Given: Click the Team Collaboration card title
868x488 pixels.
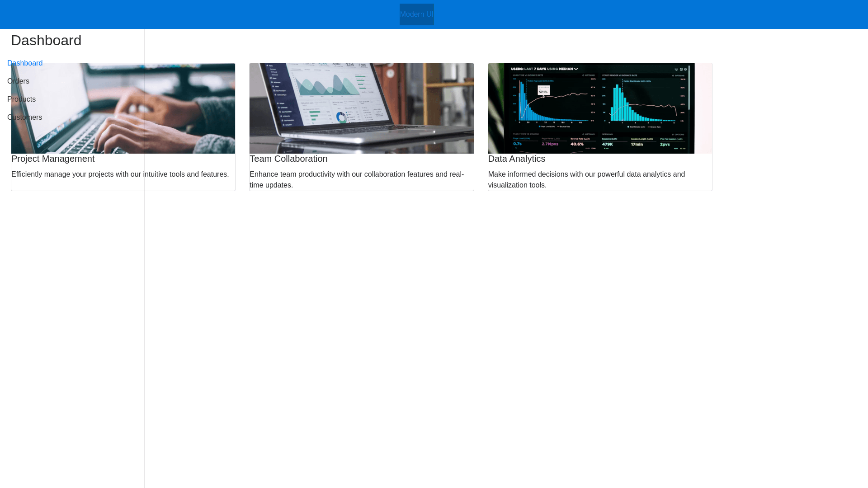Looking at the screenshot, I should click(288, 159).
